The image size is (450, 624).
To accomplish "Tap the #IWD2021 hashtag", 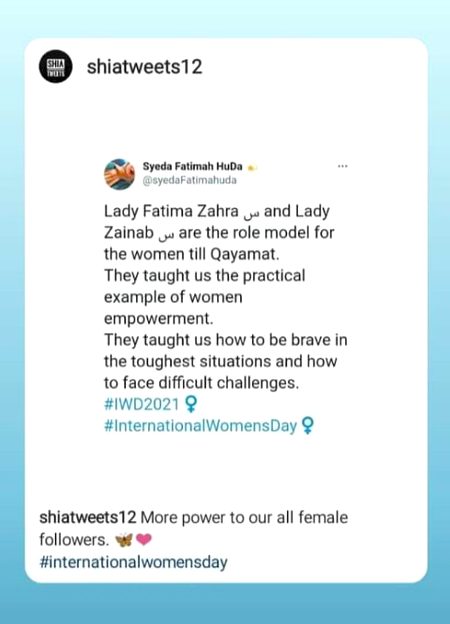I will [x=142, y=404].
